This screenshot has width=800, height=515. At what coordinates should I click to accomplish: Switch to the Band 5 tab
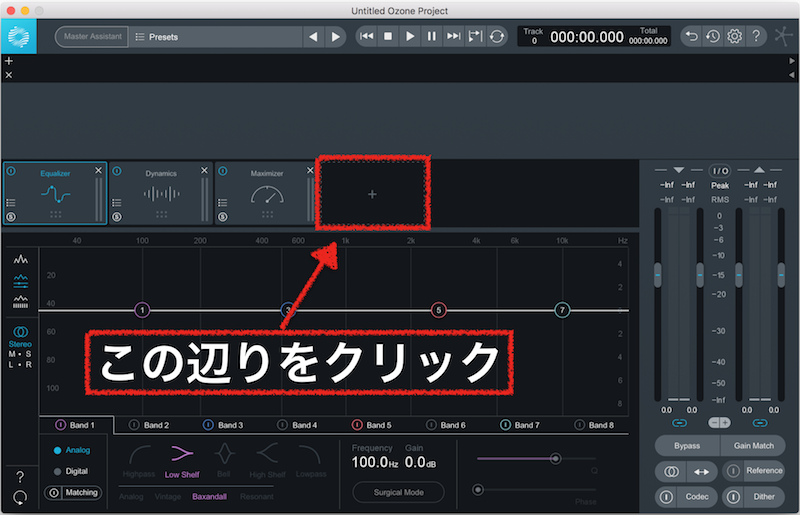coord(371,425)
